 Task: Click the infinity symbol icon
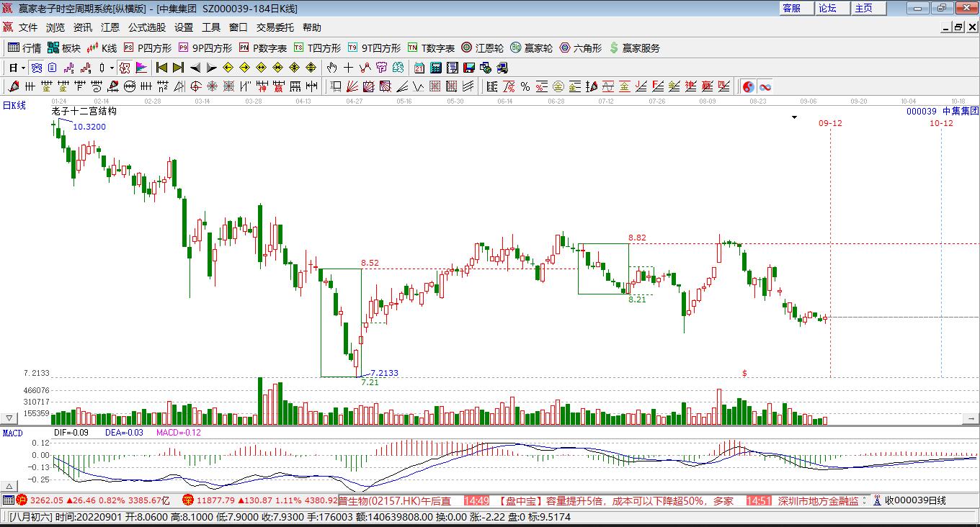(765, 86)
